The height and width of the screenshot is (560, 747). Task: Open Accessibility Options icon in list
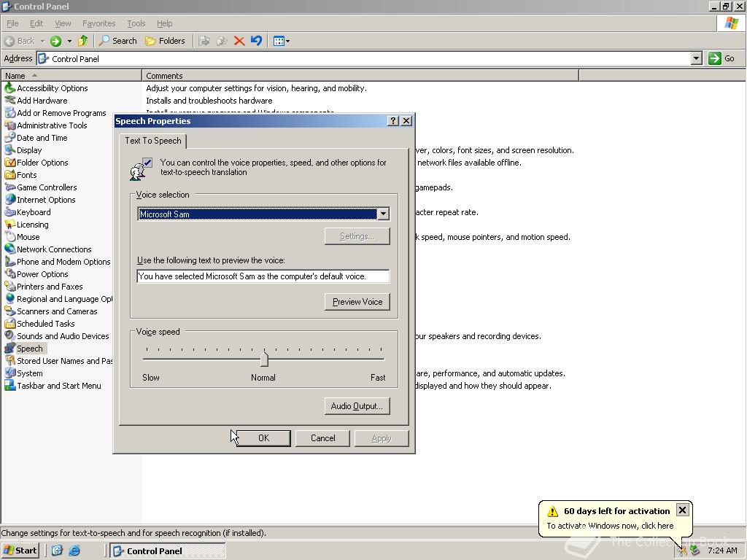click(x=10, y=88)
